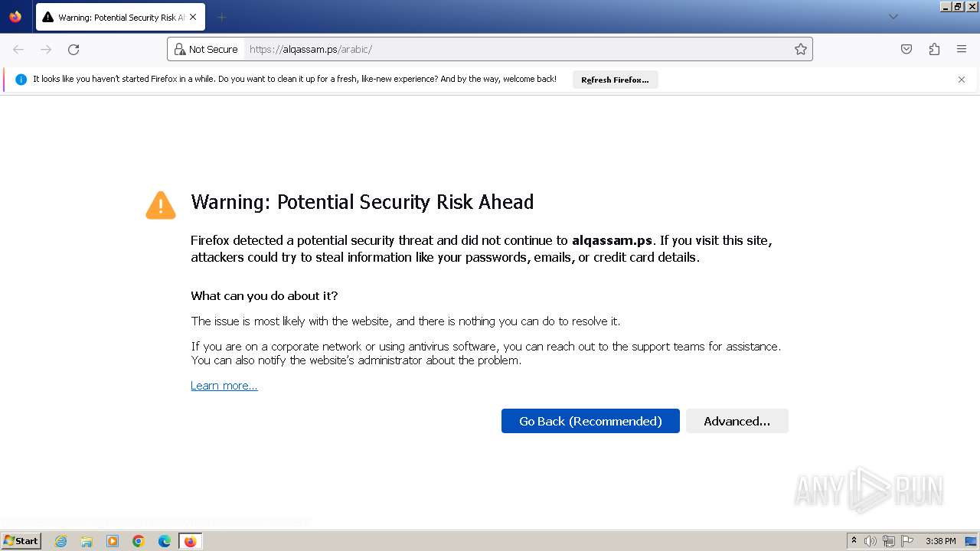Click the URL address field
The image size is (980, 551).
(513, 49)
